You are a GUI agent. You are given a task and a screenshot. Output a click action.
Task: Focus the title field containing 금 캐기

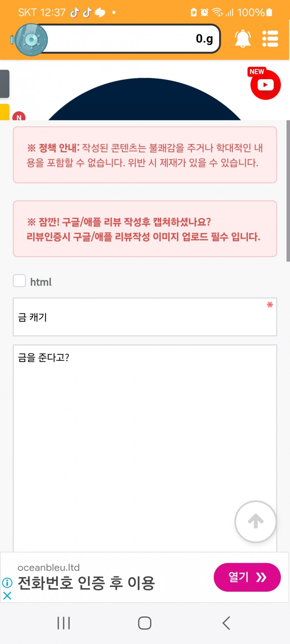click(x=145, y=317)
